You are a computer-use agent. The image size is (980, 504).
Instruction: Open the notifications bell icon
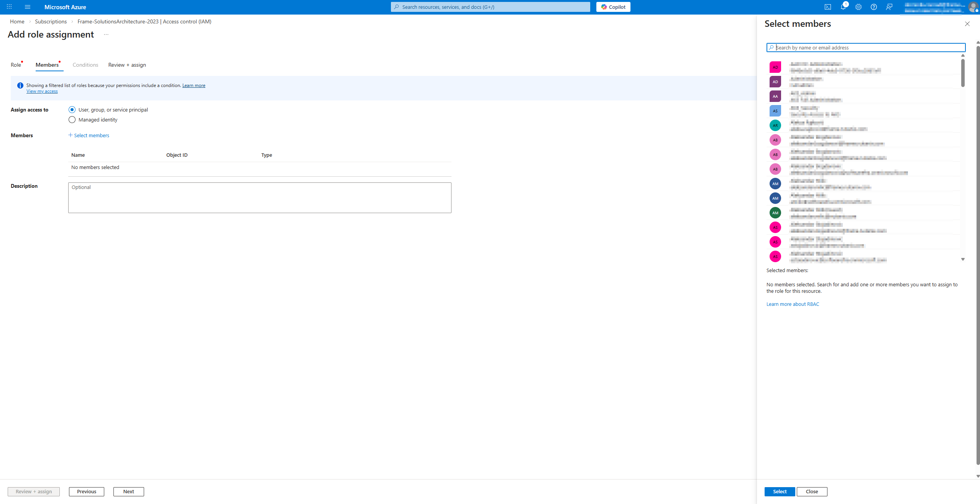(843, 7)
